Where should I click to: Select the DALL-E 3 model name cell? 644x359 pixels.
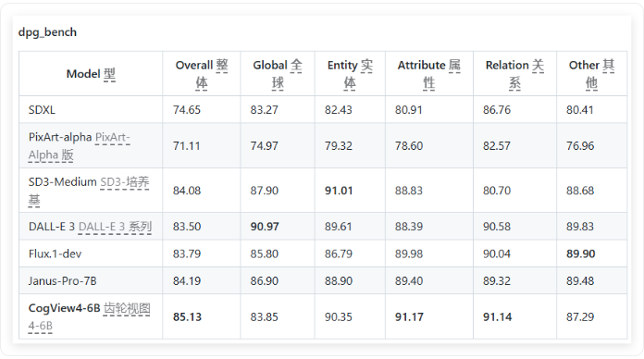point(91,227)
